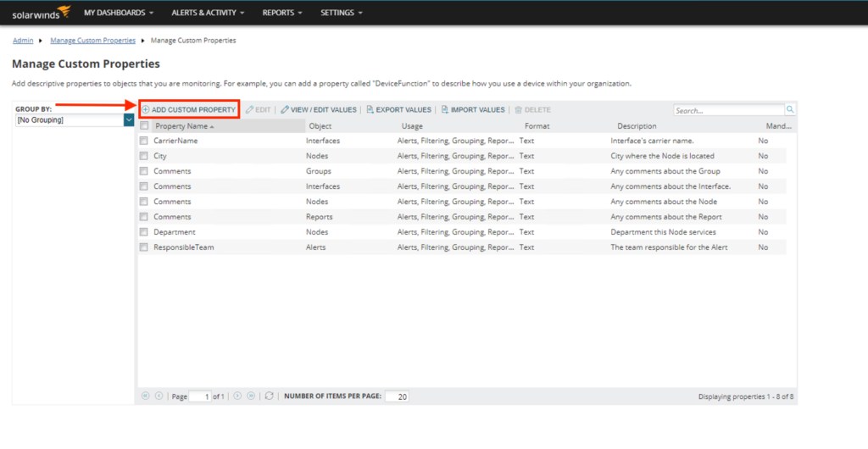Click the Add Custom Property plus icon
The width and height of the screenshot is (868, 449).
(146, 110)
